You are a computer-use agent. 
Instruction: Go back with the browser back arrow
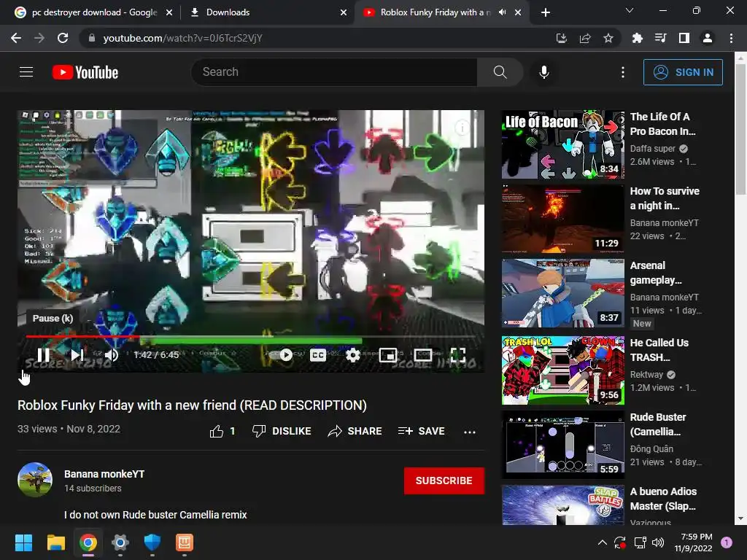pos(16,38)
